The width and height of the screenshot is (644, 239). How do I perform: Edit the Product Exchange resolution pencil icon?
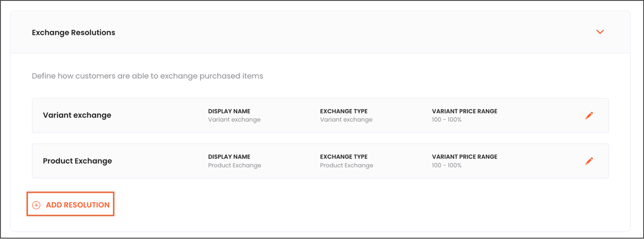point(589,161)
